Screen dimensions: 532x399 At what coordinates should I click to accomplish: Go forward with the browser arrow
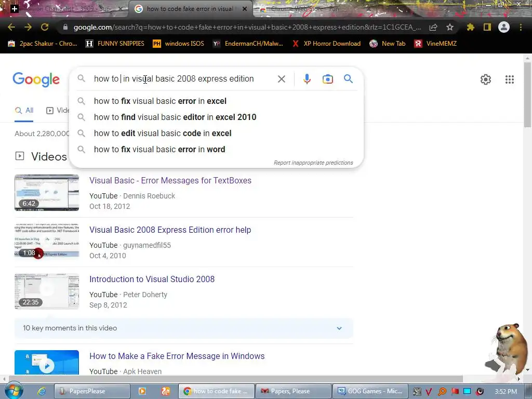[x=28, y=27]
